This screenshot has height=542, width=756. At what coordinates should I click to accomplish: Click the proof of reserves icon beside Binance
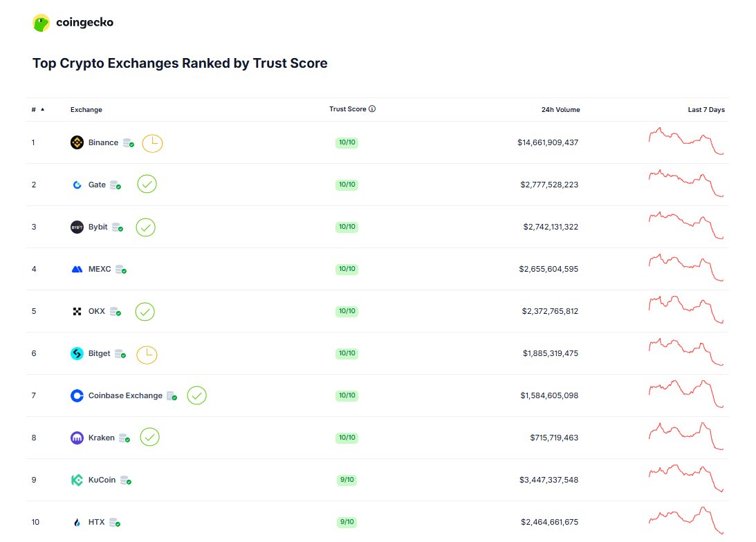(128, 143)
